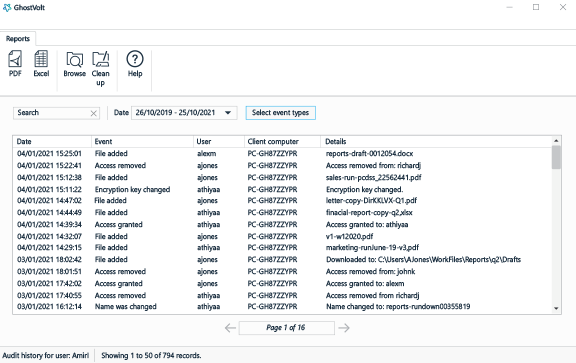Viewport: 576px width, 363px height.
Task: Sort by the Date column header
Action: pyautogui.click(x=52, y=141)
